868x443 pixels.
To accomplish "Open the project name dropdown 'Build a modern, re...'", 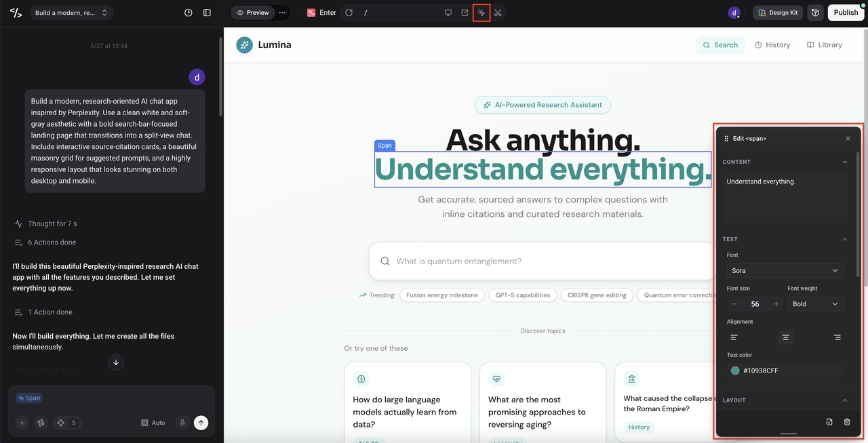I will 71,13.
